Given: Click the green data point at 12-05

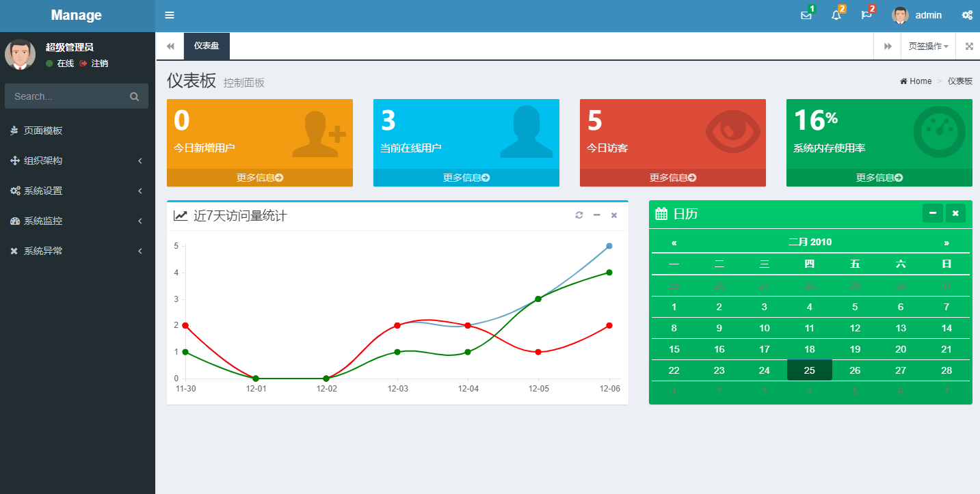Looking at the screenshot, I should pyautogui.click(x=538, y=299).
